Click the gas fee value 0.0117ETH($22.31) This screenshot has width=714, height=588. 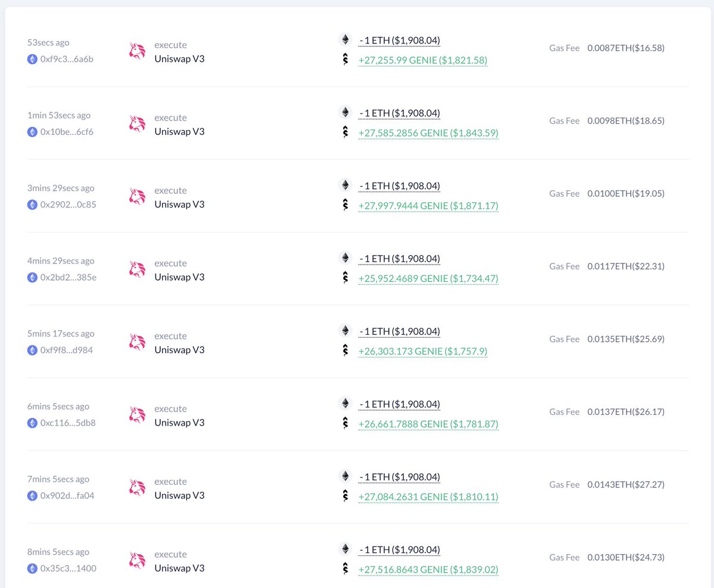point(626,266)
